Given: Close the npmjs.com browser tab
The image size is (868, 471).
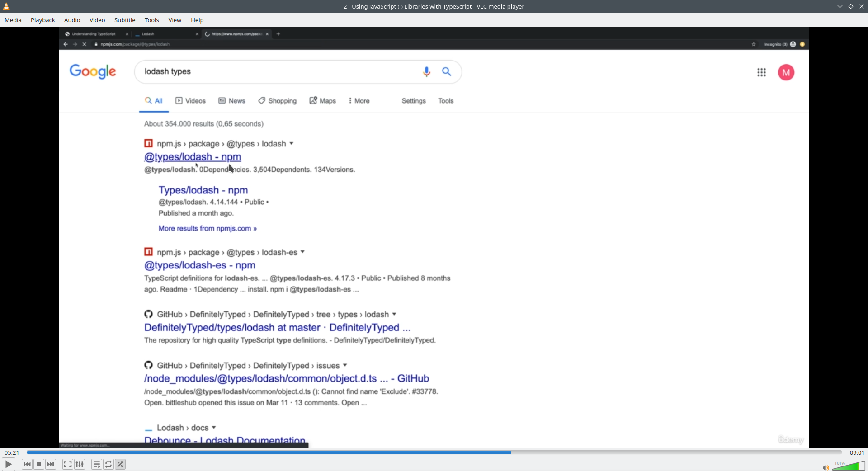Looking at the screenshot, I should [267, 34].
